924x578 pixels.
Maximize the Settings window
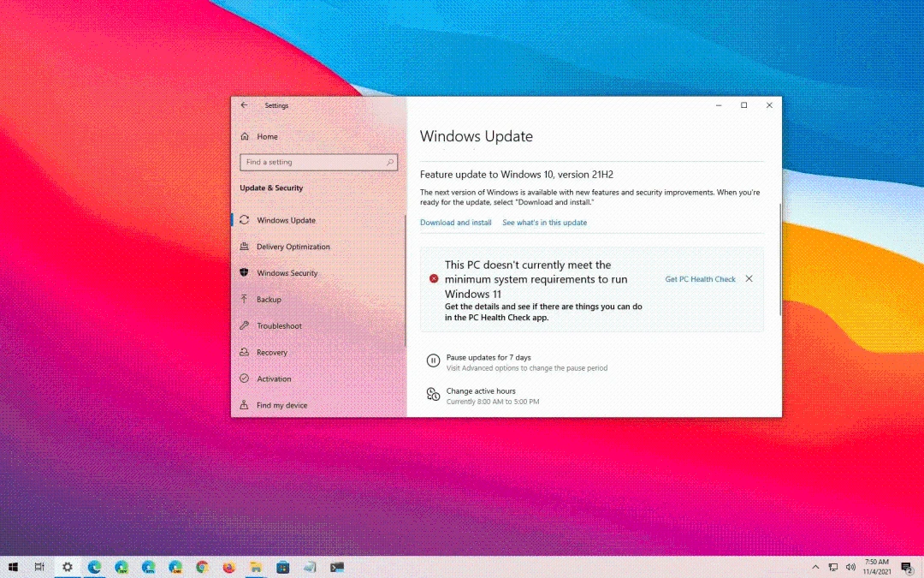(743, 105)
